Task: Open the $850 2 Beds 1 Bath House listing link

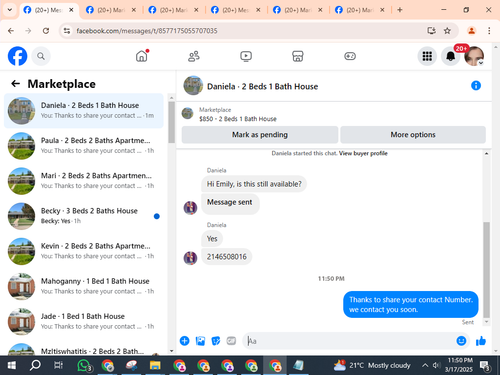Action: point(238,119)
